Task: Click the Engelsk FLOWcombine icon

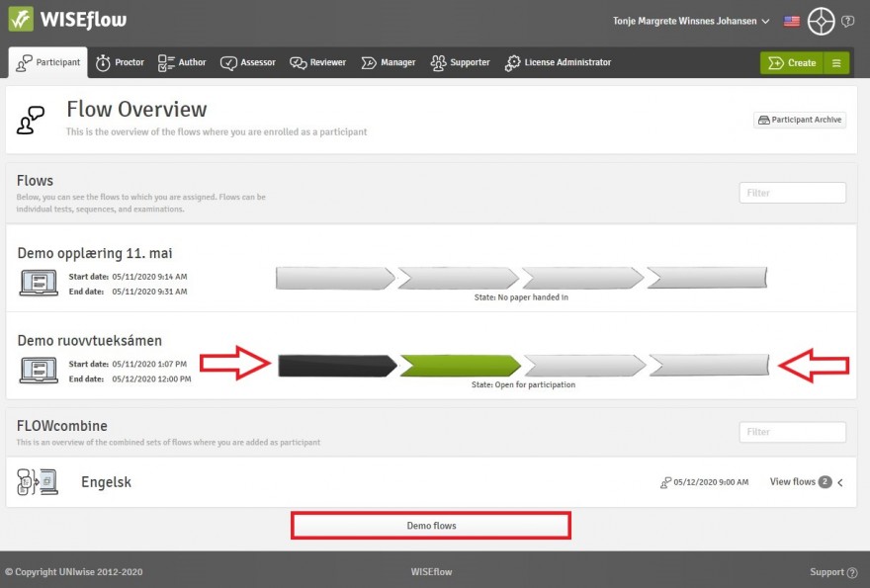Action: click(x=37, y=482)
